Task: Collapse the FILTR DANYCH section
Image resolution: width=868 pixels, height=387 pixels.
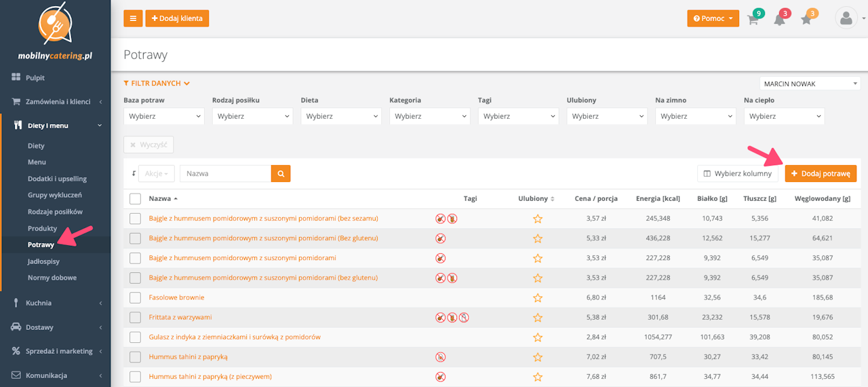Action: [157, 84]
